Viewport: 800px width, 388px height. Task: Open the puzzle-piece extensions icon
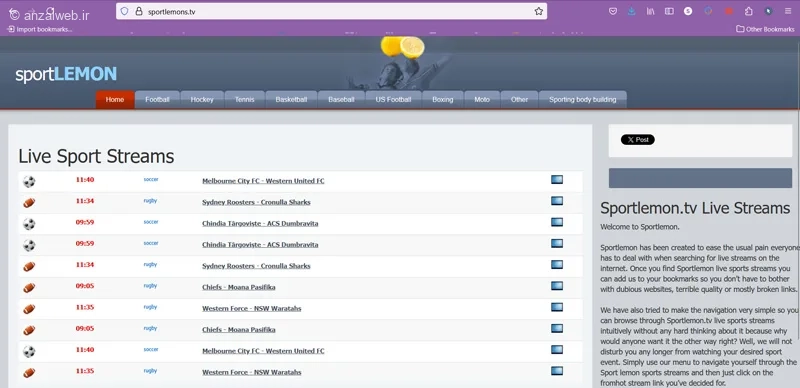748,11
